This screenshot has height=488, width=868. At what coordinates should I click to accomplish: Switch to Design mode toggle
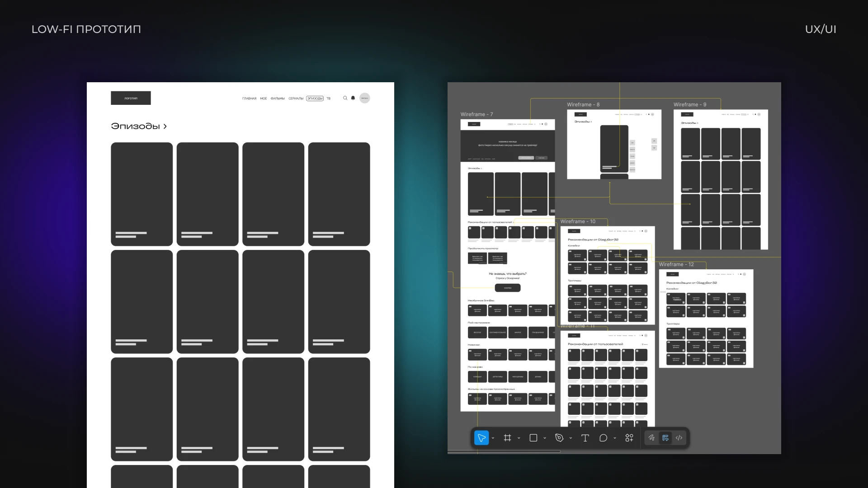pyautogui.click(x=665, y=438)
